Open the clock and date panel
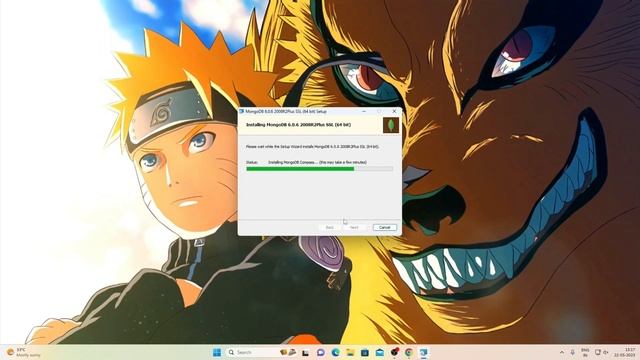Screen dimensions: 640x360 624,352
